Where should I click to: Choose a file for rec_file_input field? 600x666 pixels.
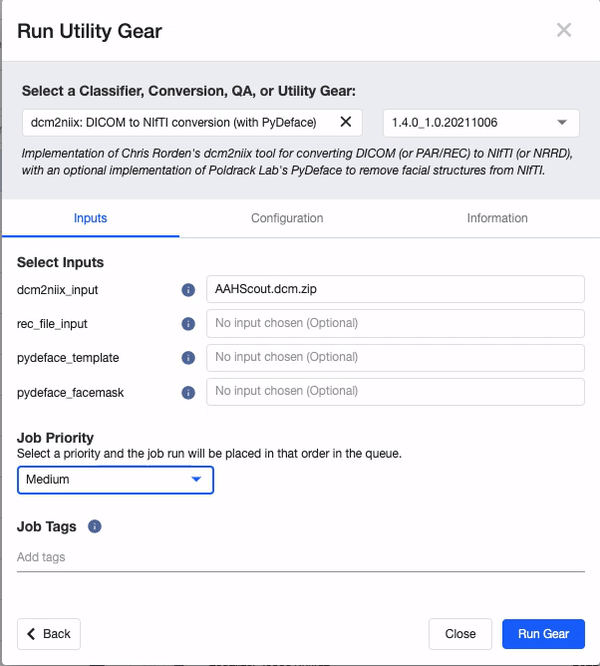pos(395,324)
